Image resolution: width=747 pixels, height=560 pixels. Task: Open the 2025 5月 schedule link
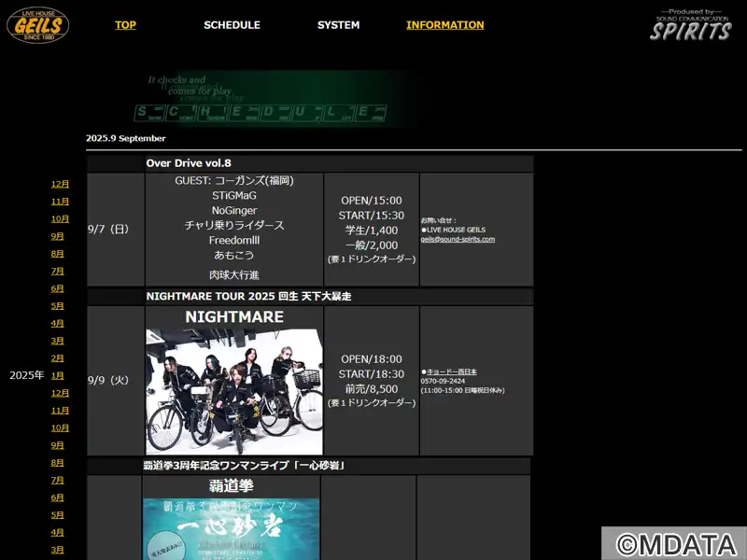coord(57,306)
